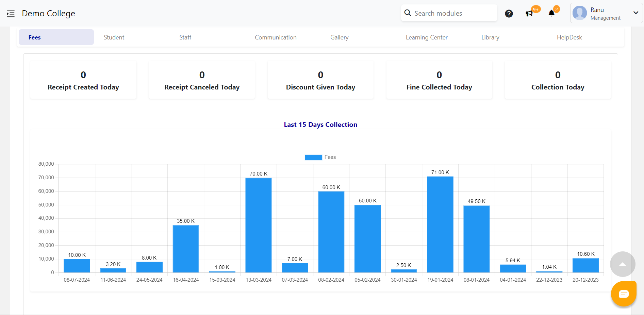Click the Last 15 Days Collection heading
Screen dimensions: 644x315
pos(320,125)
